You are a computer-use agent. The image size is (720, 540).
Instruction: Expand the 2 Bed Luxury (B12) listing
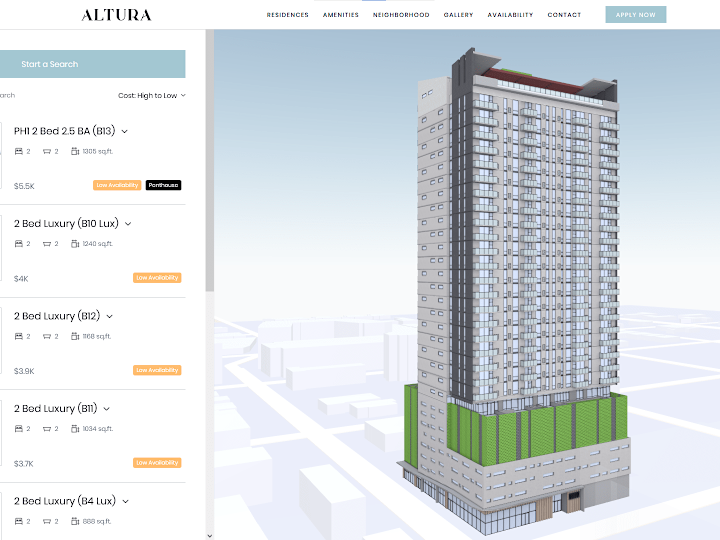[110, 316]
